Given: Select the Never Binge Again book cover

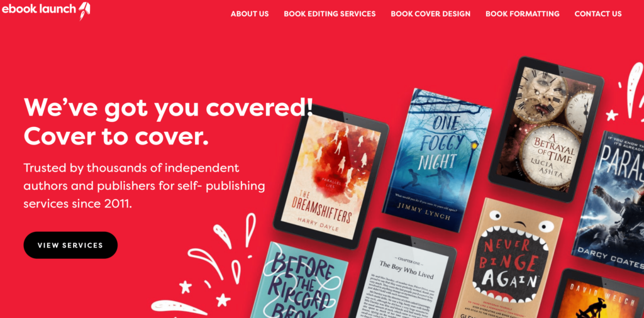Looking at the screenshot, I should click(508, 258).
